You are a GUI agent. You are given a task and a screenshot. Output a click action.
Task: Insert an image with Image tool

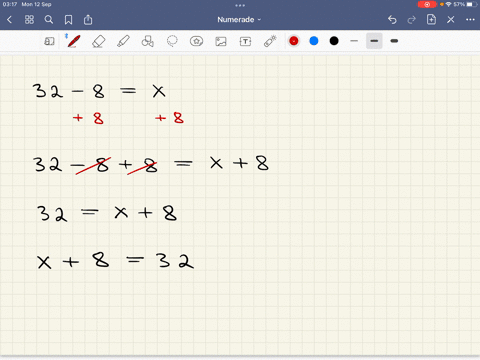pyautogui.click(x=221, y=41)
